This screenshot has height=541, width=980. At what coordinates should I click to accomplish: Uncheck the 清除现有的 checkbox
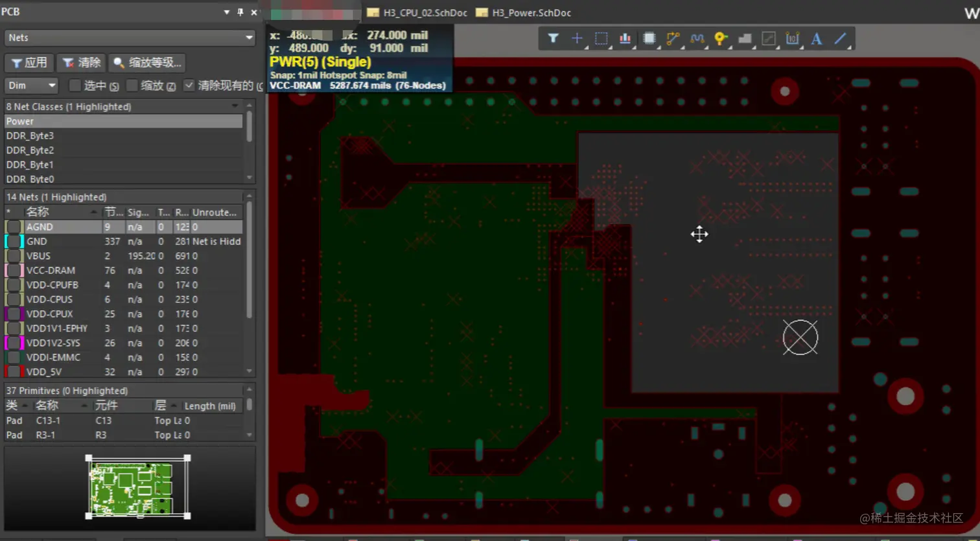click(189, 86)
